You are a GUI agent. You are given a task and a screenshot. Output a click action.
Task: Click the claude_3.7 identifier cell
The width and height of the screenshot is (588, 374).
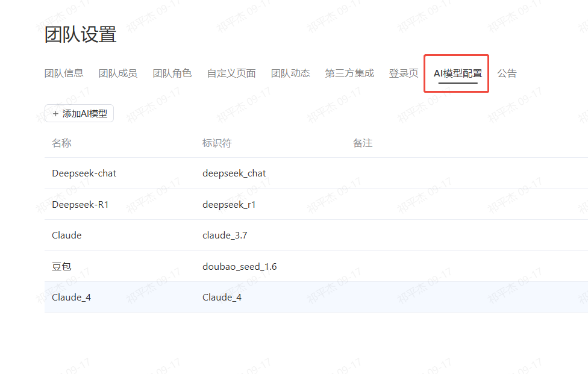[x=225, y=235]
